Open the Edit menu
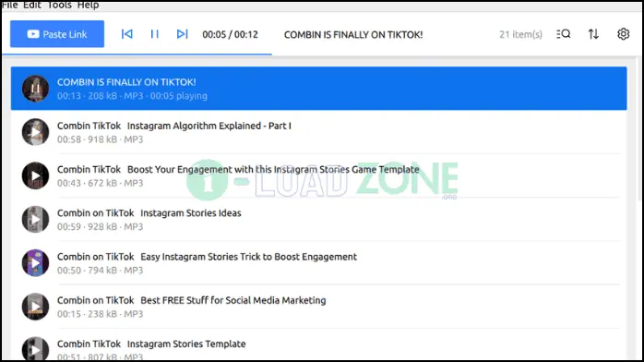The width and height of the screenshot is (644, 362). coord(32,5)
